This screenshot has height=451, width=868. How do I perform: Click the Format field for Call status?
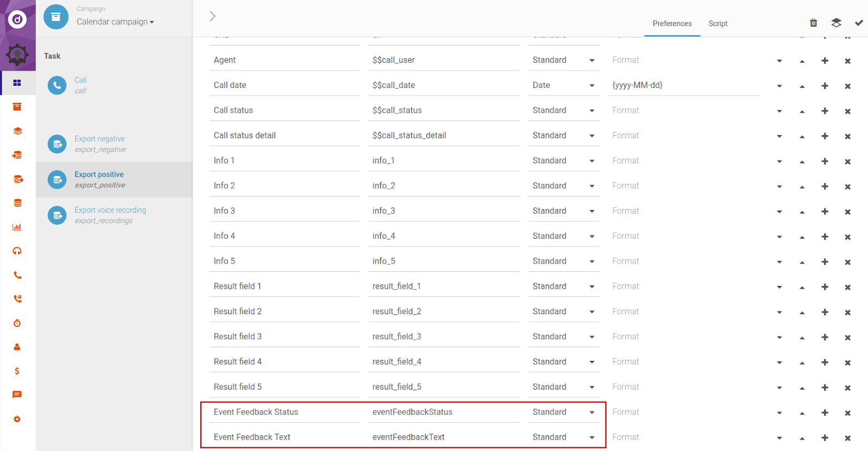[x=684, y=110]
